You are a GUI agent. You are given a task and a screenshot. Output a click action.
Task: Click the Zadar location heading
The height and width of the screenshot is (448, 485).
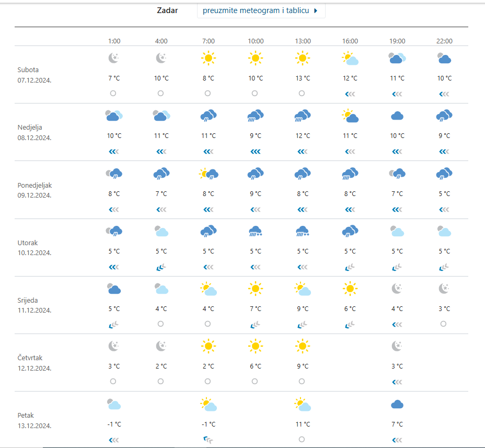(x=167, y=11)
